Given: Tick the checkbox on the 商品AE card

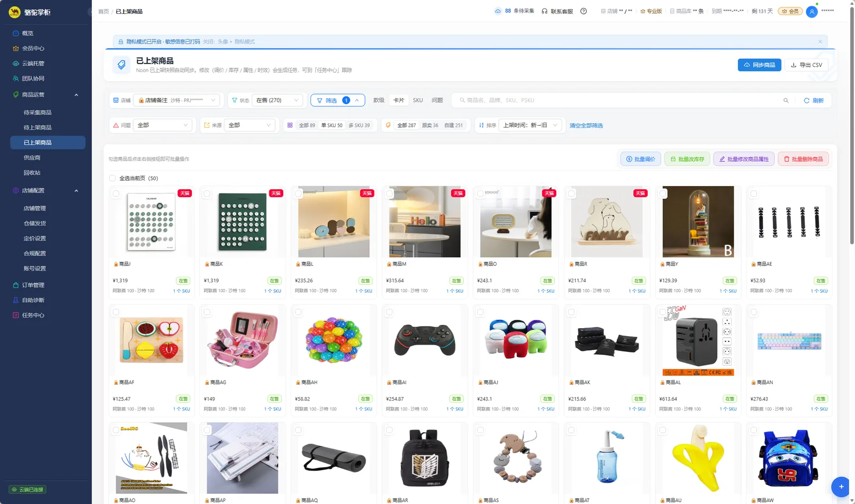Looking at the screenshot, I should (753, 193).
